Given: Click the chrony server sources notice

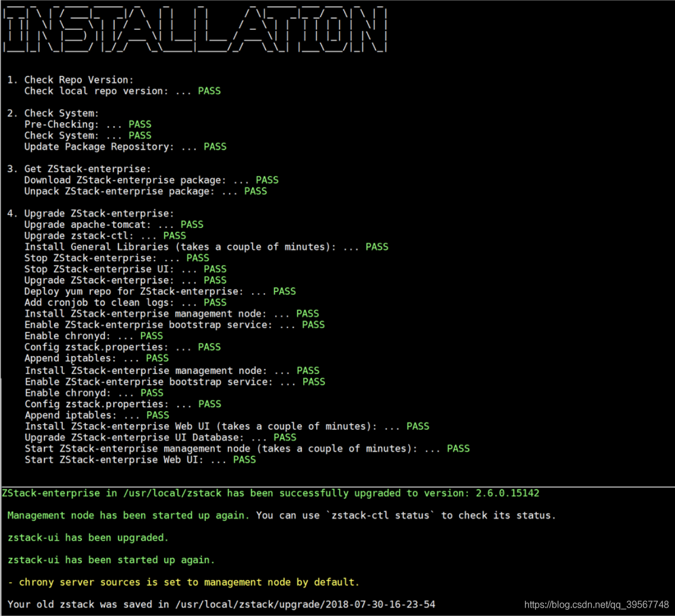Looking at the screenshot, I should pos(183,582).
